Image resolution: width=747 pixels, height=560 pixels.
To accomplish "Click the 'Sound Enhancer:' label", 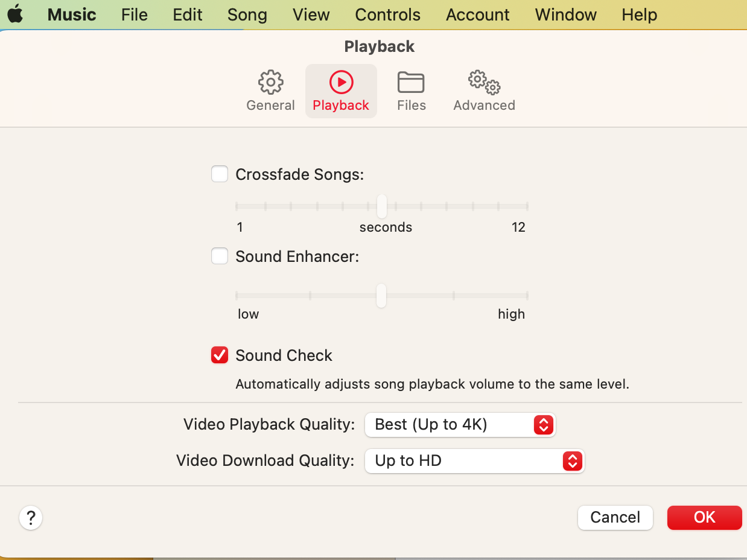I will point(297,257).
